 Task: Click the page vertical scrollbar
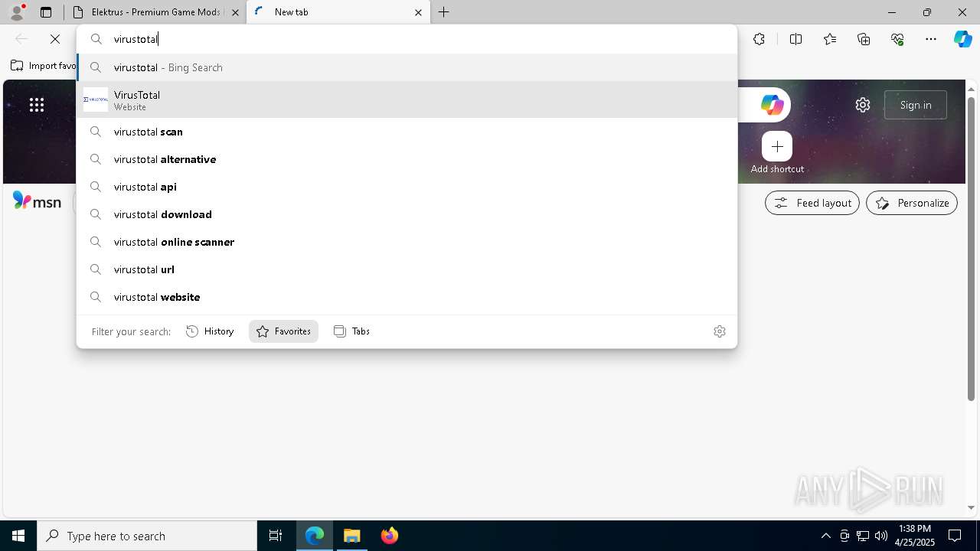(972, 247)
